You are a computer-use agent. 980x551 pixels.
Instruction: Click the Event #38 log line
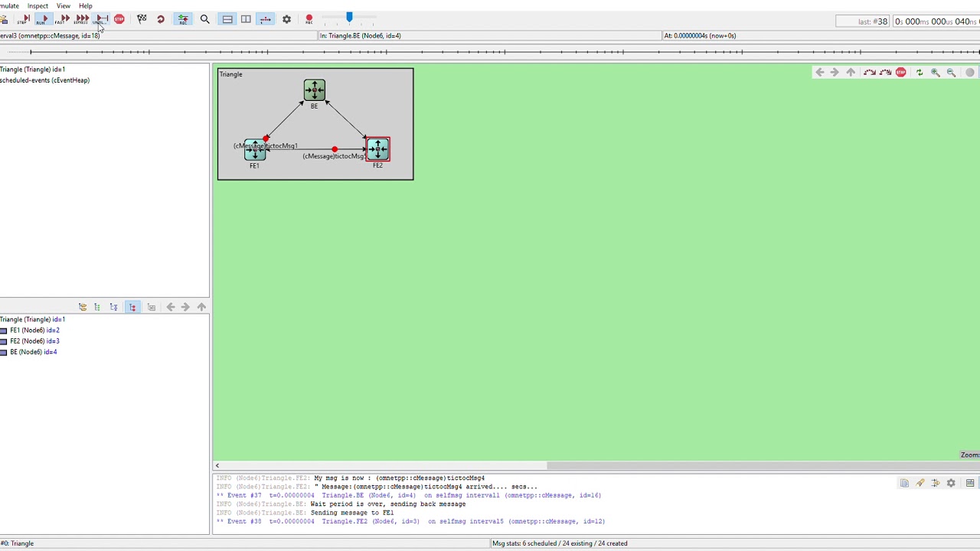tap(411, 522)
